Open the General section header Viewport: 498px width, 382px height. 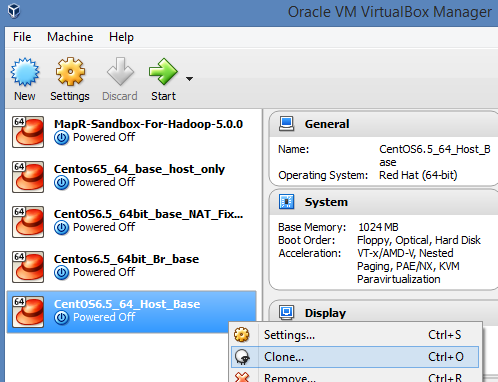[x=383, y=124]
